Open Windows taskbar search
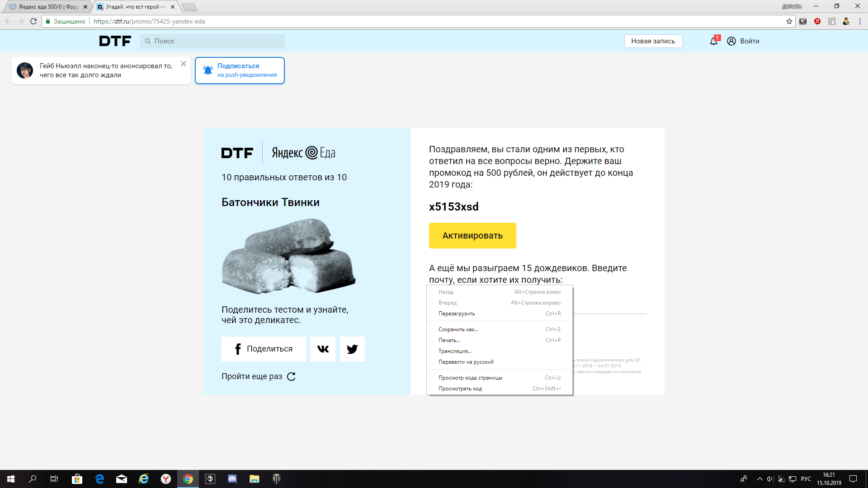The height and width of the screenshot is (488, 868). click(33, 479)
